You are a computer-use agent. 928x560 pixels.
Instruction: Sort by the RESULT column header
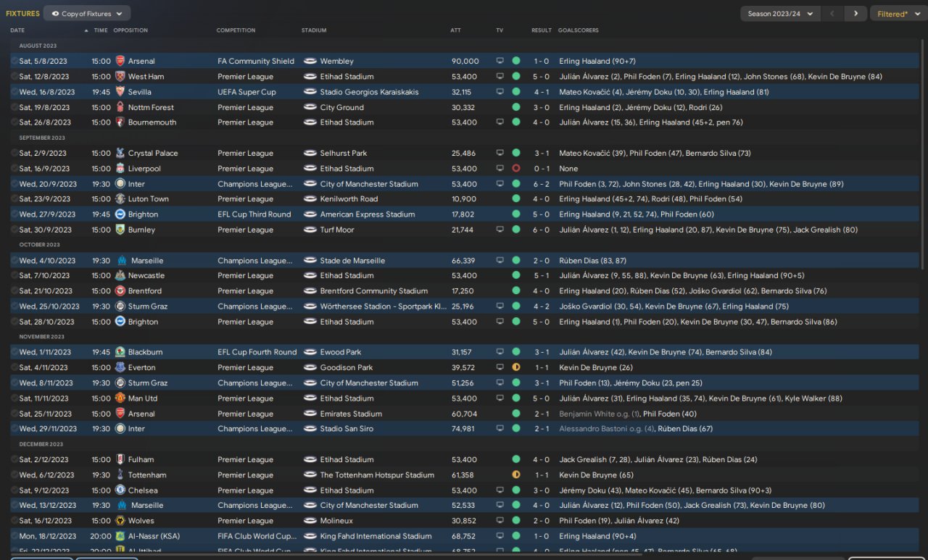(542, 30)
